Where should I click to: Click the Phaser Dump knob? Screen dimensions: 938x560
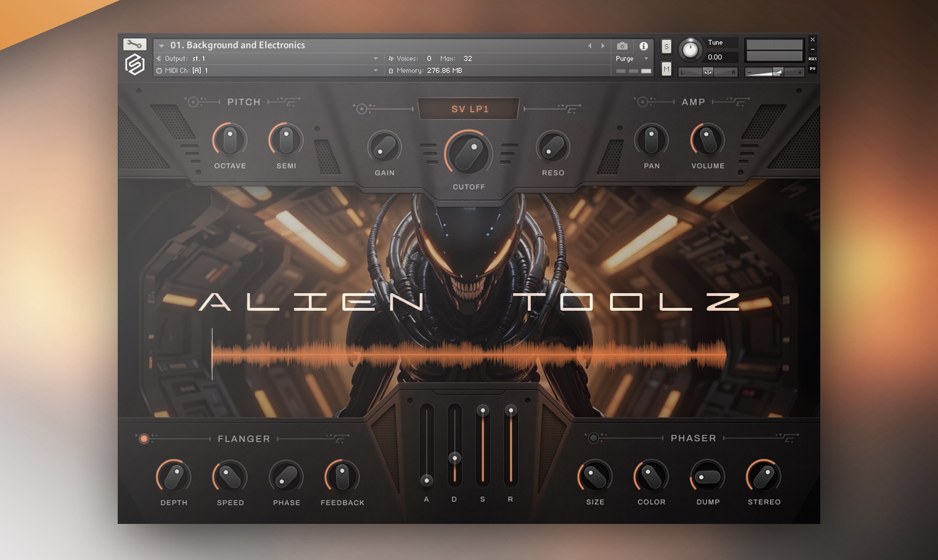708,477
